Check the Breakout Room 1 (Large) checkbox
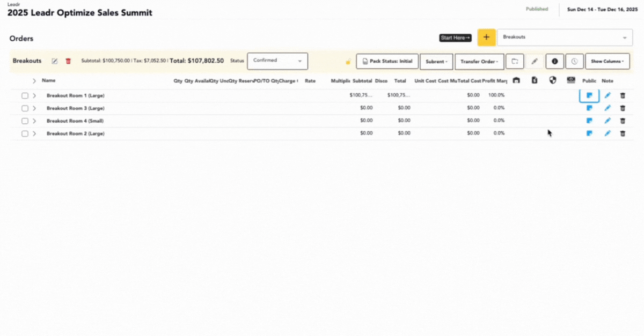The image size is (644, 336). [x=25, y=95]
